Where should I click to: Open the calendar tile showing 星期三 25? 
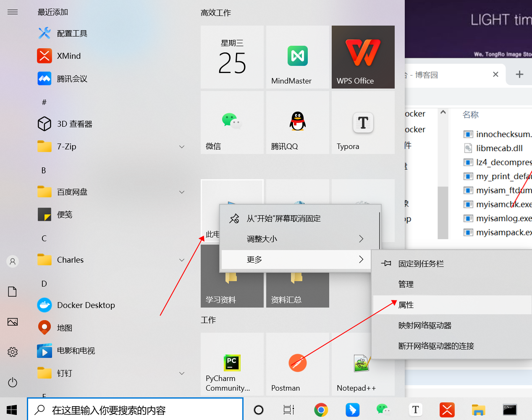tap(232, 57)
